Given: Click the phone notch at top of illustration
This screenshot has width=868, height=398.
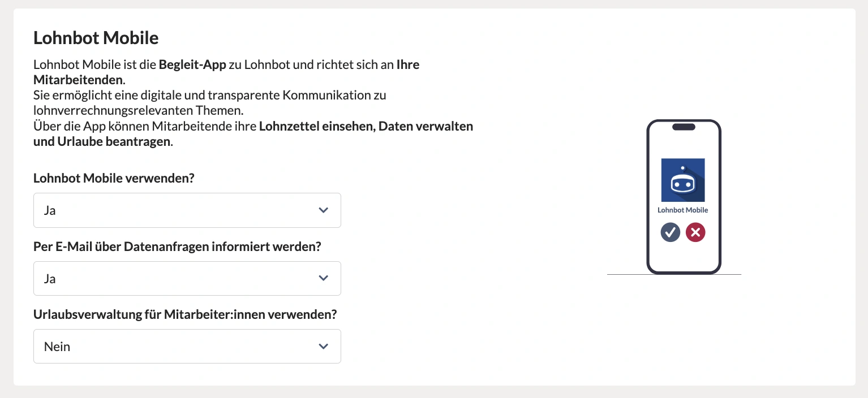Looking at the screenshot, I should [684, 127].
